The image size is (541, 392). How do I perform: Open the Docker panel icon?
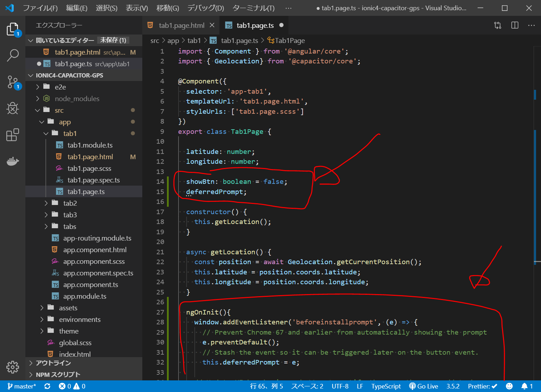tap(13, 161)
